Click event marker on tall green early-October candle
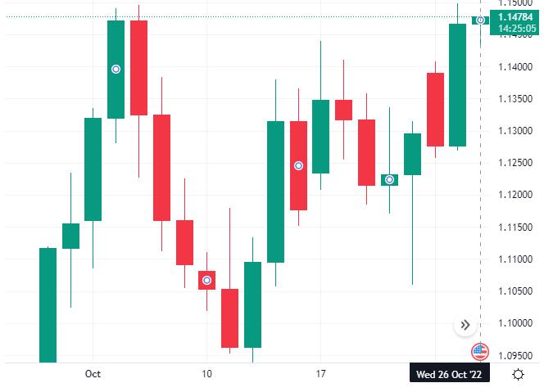Screen dimensions: 544x392 pyautogui.click(x=116, y=69)
